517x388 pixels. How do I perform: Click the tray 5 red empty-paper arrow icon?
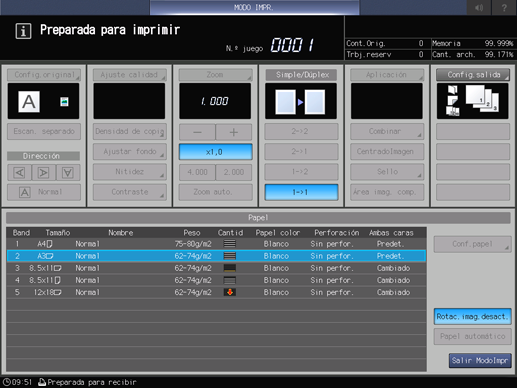pyautogui.click(x=230, y=292)
